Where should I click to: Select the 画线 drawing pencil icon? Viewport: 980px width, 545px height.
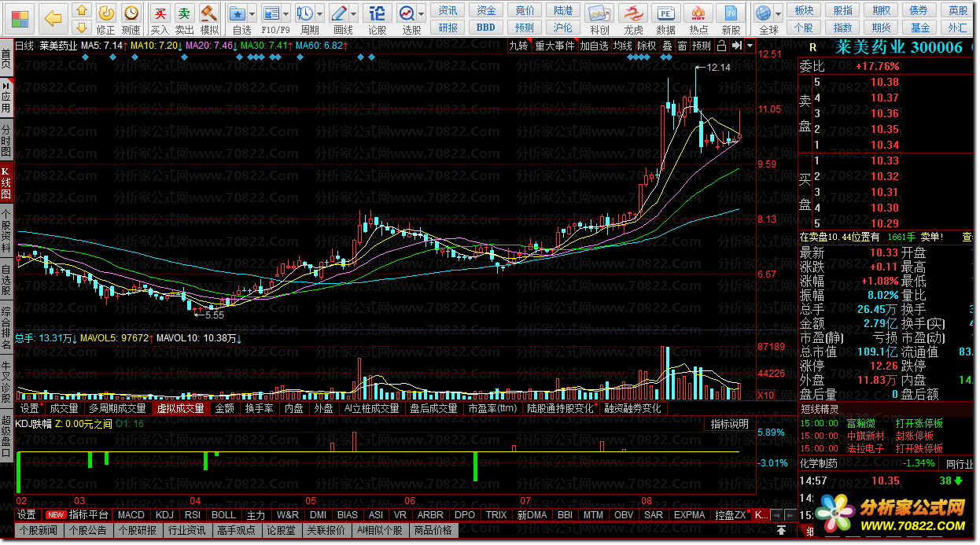click(x=339, y=13)
